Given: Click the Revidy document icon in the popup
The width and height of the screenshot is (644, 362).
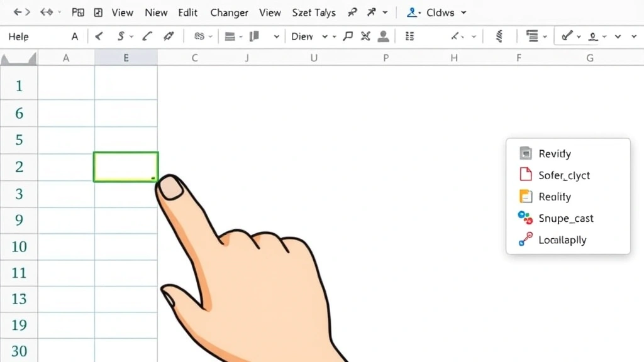Looking at the screenshot, I should (x=526, y=153).
